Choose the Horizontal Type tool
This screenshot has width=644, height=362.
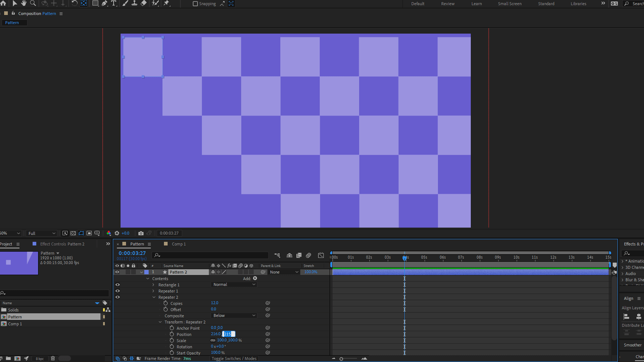(114, 3)
